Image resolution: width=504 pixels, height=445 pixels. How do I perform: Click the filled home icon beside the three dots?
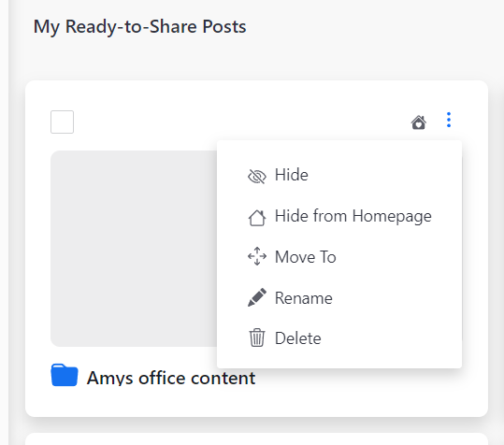click(419, 122)
